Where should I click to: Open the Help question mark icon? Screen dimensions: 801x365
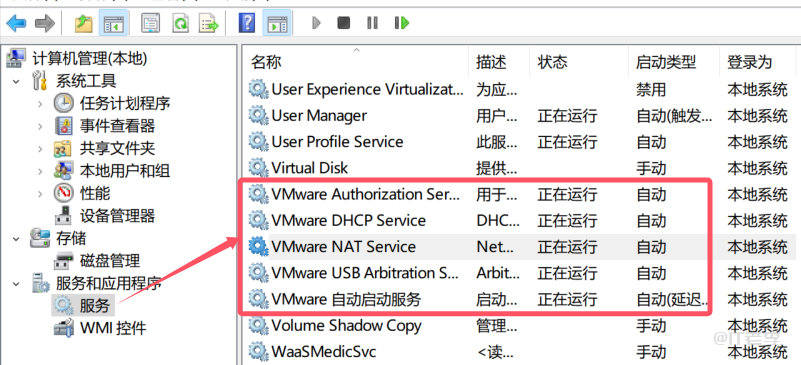247,23
